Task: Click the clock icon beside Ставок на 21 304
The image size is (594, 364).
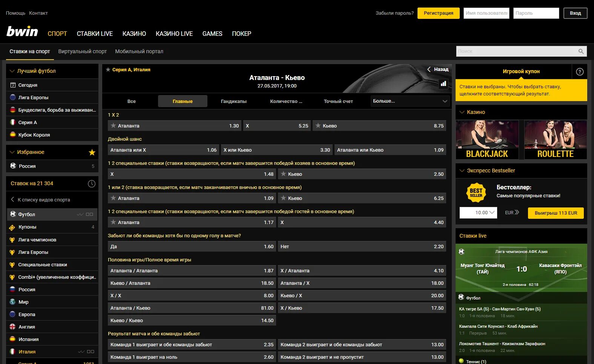Action: (91, 184)
